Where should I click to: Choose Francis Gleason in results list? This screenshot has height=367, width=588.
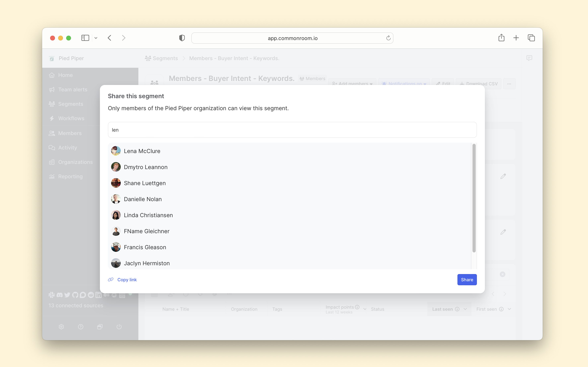pos(145,247)
